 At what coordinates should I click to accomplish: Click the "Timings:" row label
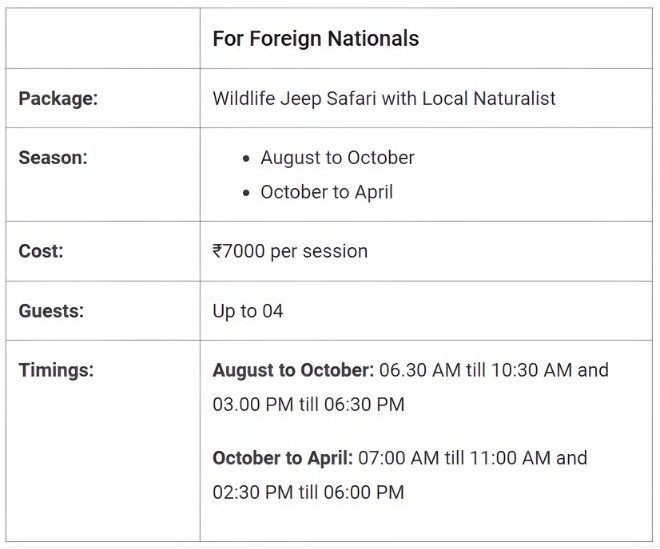click(x=56, y=370)
